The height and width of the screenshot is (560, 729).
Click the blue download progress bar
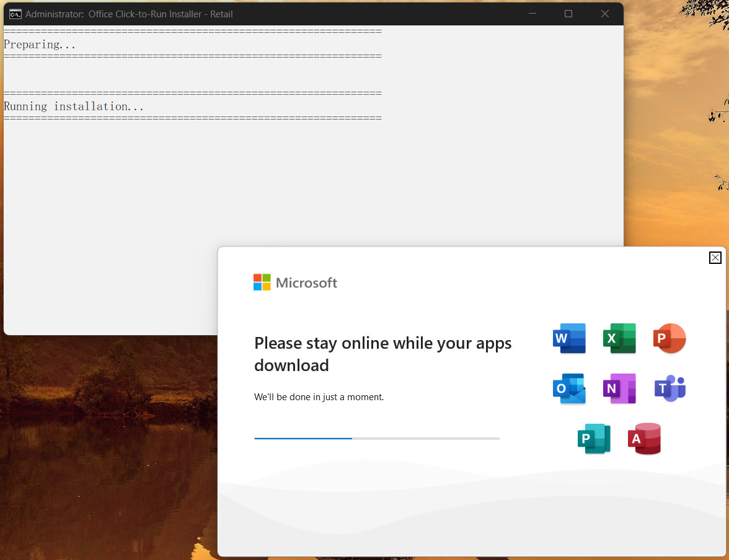click(x=377, y=438)
